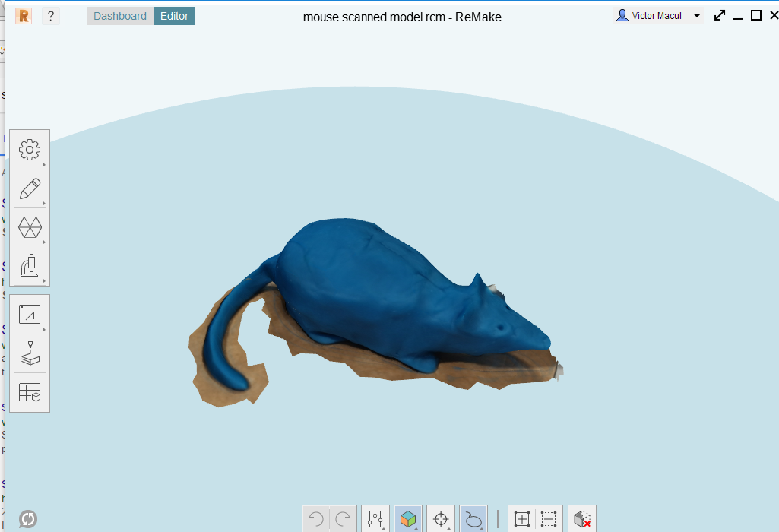Screen dimensions: 779x532
Task: Toggle the colored cube visual mode
Action: tap(408, 519)
